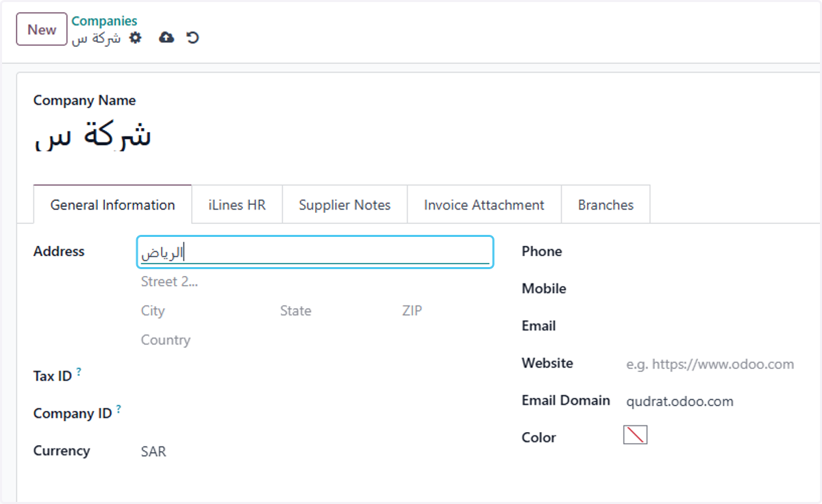Click the ZIP field
Image resolution: width=822 pixels, height=504 pixels.
coord(445,311)
